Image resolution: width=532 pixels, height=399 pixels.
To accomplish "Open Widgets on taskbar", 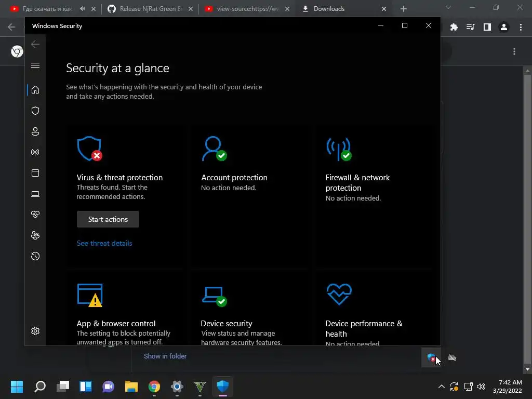I will tap(86, 387).
